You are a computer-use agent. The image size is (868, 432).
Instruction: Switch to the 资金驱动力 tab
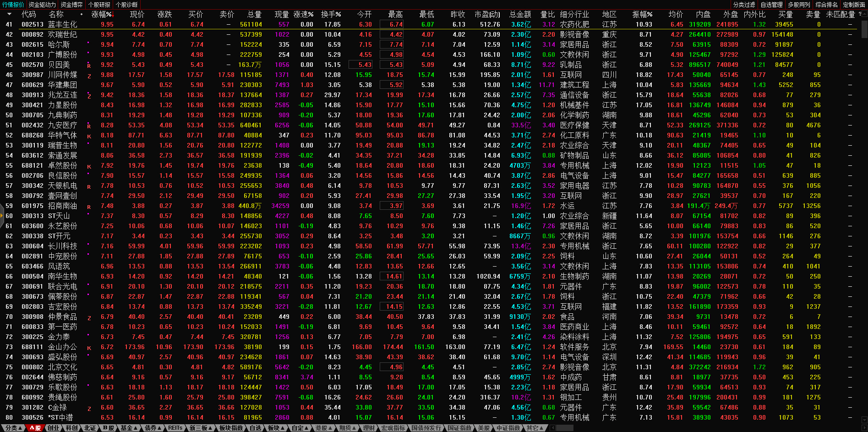[x=42, y=5]
